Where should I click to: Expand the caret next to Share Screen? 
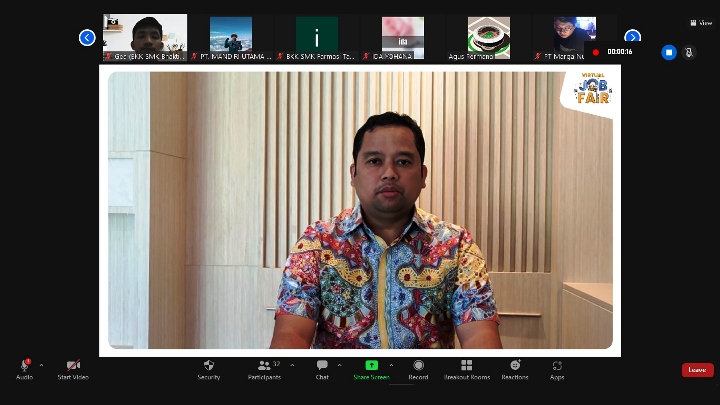tap(391, 365)
